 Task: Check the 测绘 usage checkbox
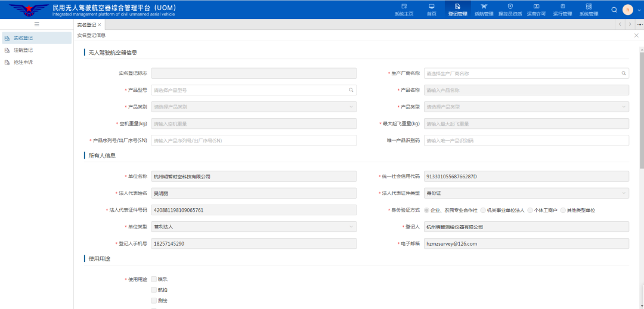coord(154,301)
